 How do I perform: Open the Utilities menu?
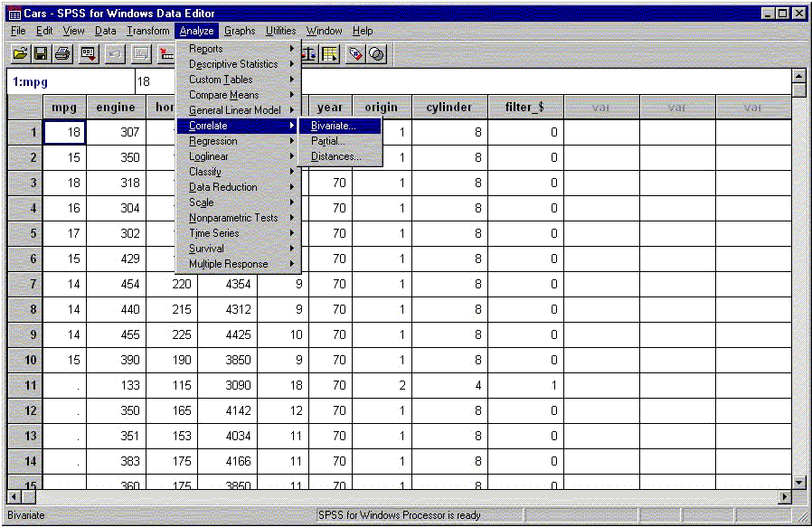pyautogui.click(x=280, y=31)
